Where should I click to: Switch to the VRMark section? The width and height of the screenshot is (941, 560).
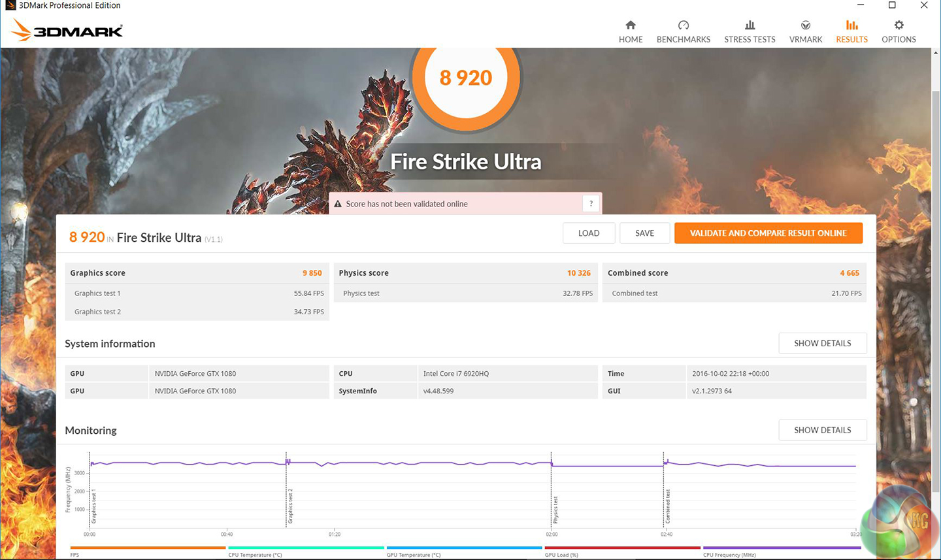tap(805, 31)
